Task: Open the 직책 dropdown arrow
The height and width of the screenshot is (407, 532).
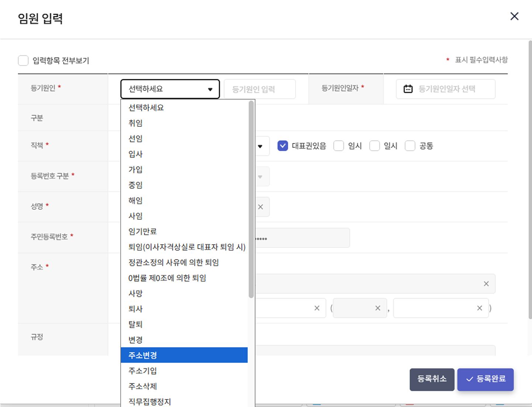Action: 260,146
